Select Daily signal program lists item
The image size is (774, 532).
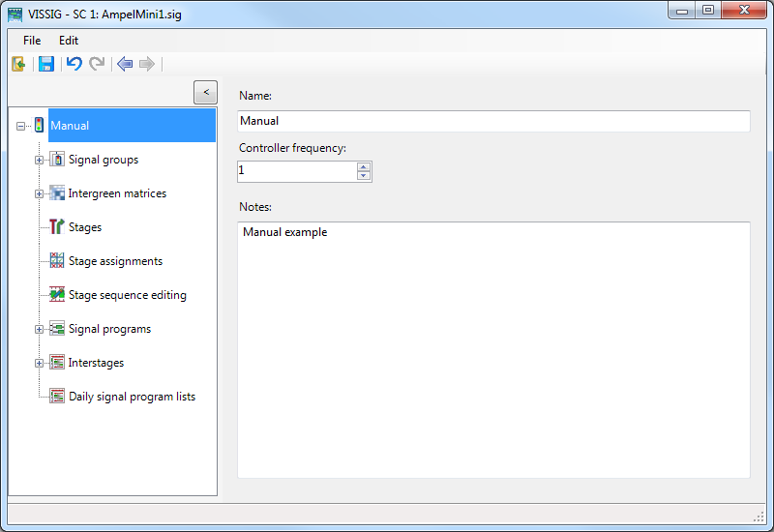132,397
